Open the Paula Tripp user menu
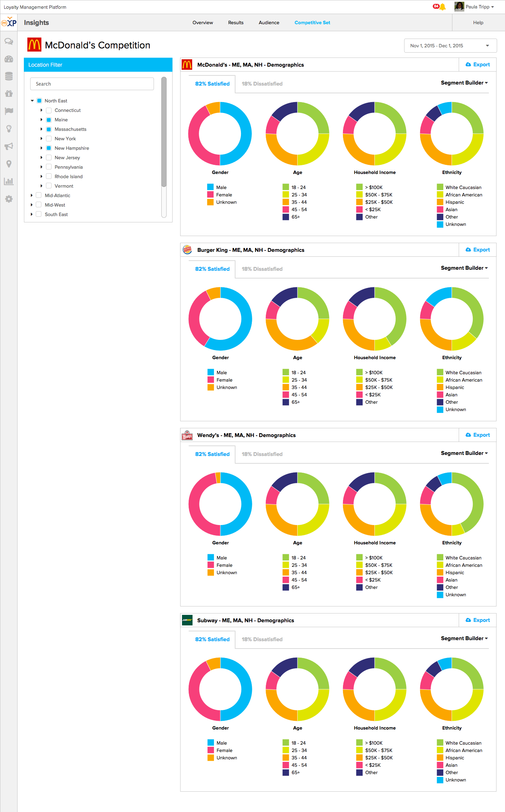505x812 pixels. pyautogui.click(x=479, y=7)
